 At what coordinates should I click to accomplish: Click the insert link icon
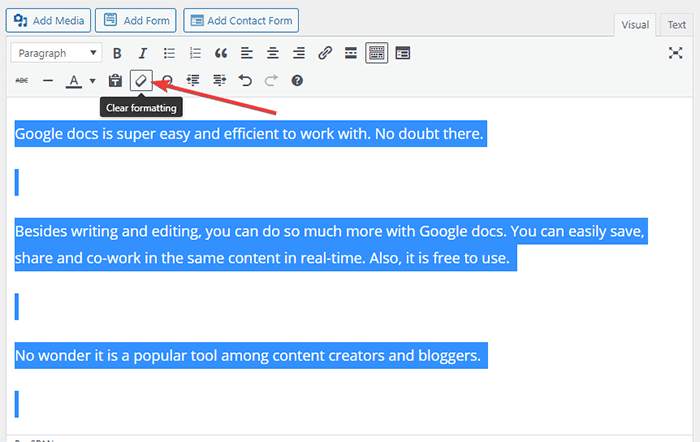[x=325, y=53]
